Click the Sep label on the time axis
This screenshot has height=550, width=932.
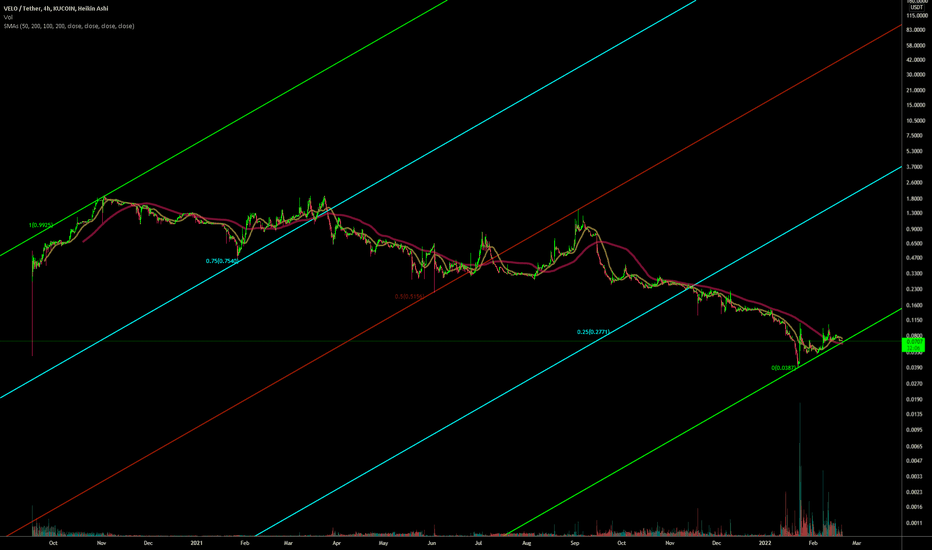[x=575, y=543]
